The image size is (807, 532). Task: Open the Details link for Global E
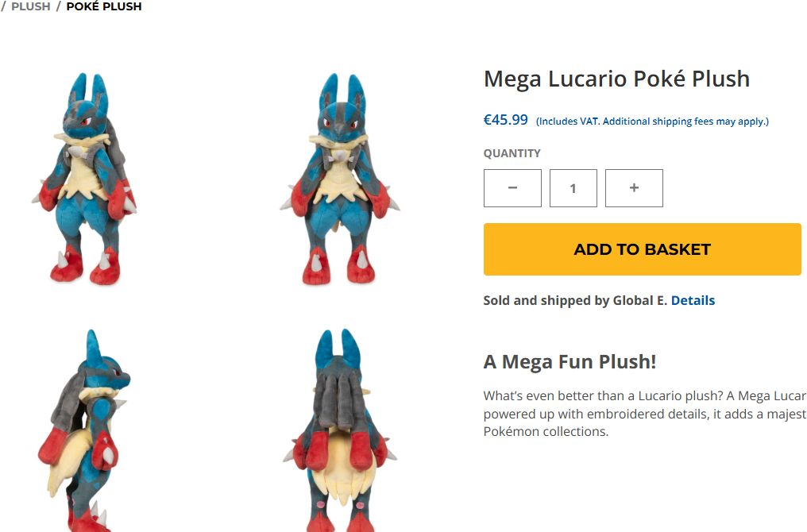(693, 300)
